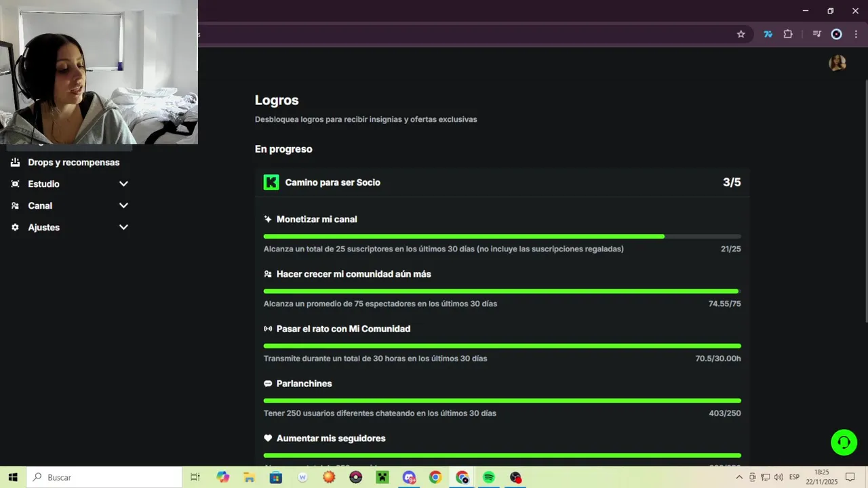Image resolution: width=868 pixels, height=488 pixels.
Task: Expand the Canal chevron
Action: click(123, 205)
